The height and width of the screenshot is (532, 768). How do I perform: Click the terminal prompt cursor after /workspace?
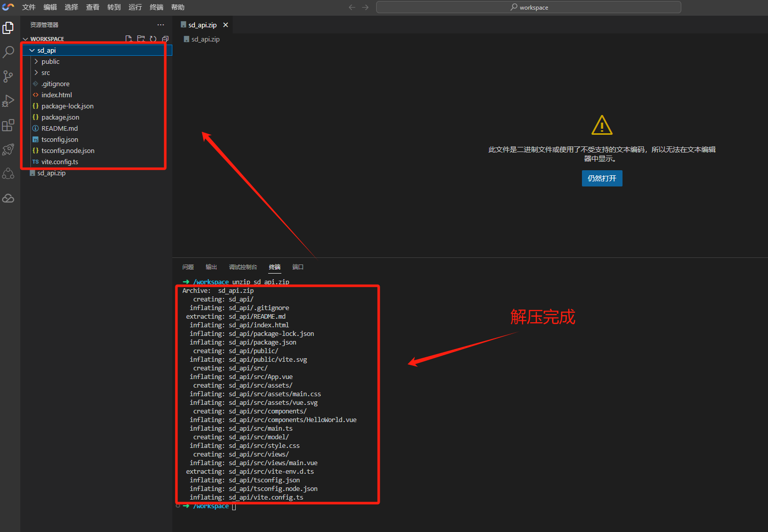(x=234, y=506)
